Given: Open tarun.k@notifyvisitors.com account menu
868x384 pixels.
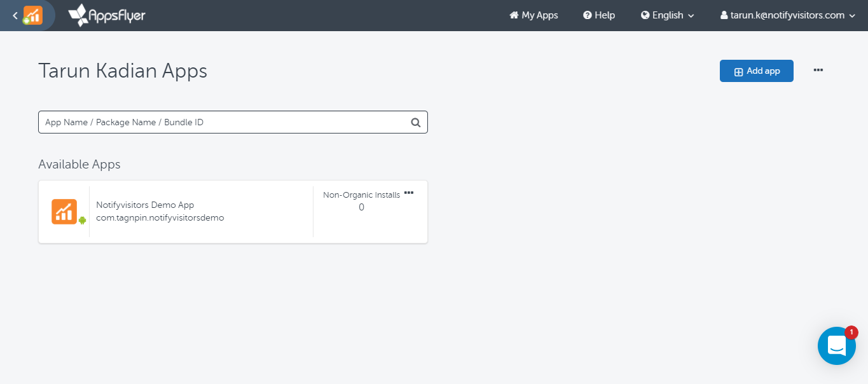Looking at the screenshot, I should click(x=788, y=15).
